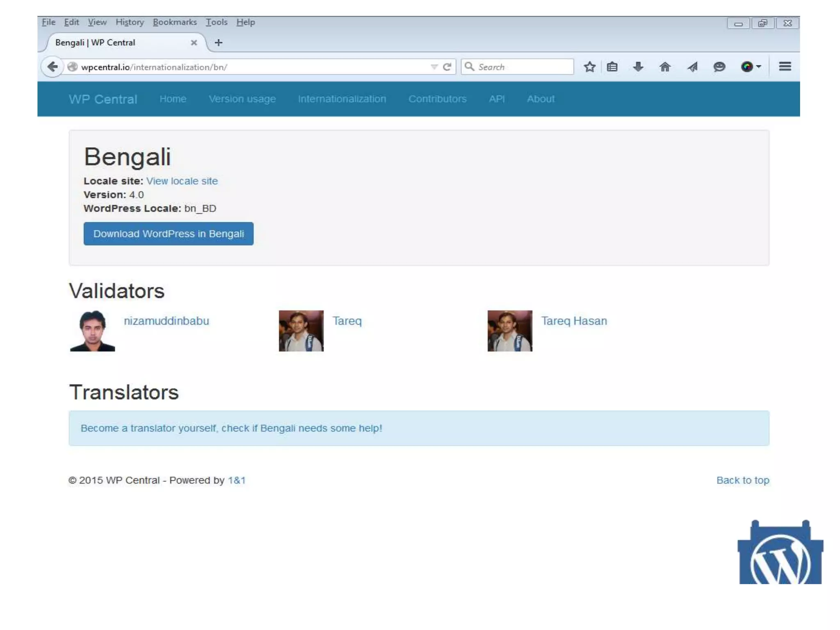Navigate to Internationalization in site nav
This screenshot has height=630, width=840.
(342, 99)
